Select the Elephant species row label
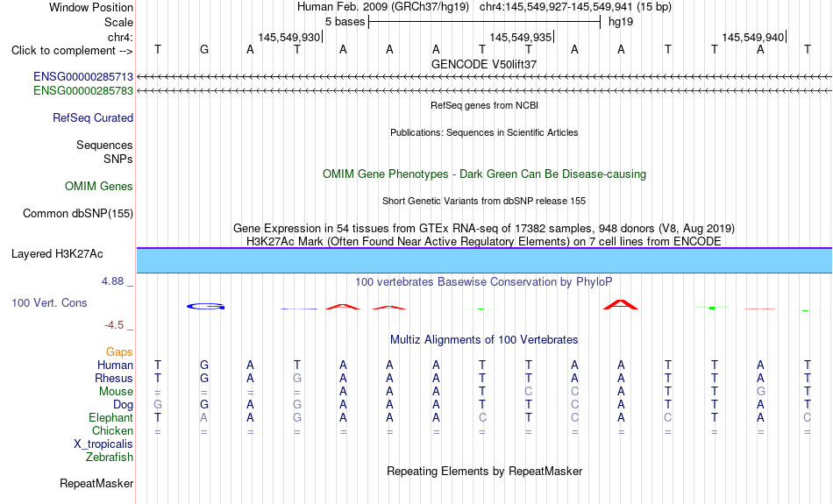This screenshot has height=504, width=833. coord(111,417)
